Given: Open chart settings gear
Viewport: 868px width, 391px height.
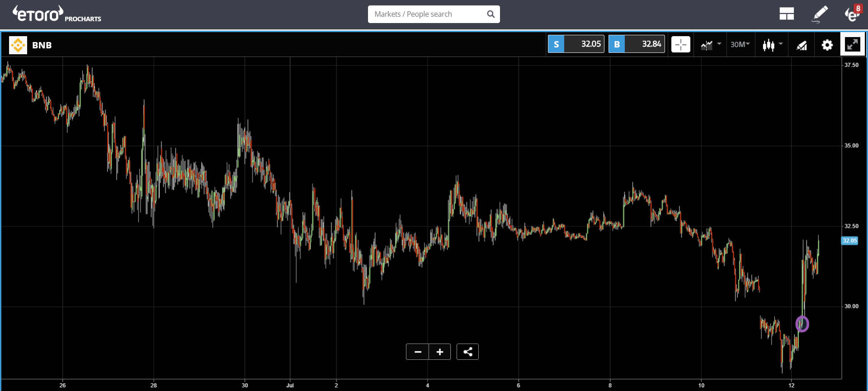Looking at the screenshot, I should click(x=827, y=45).
